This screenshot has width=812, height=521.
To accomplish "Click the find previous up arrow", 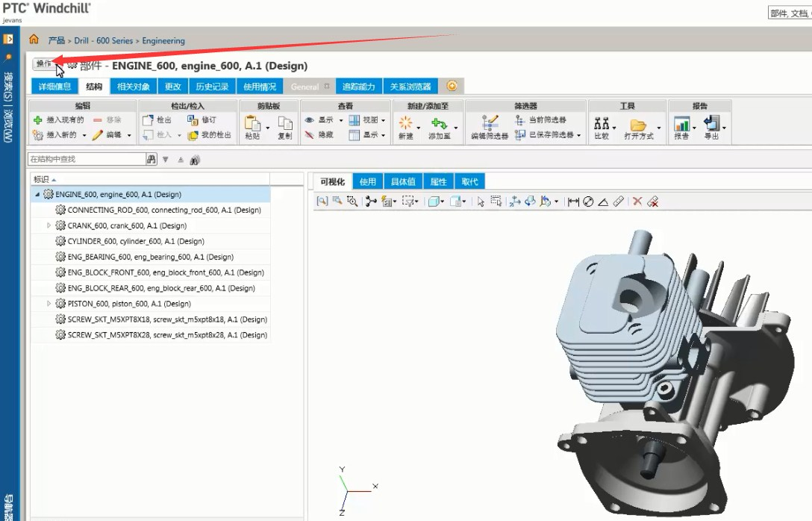I will click(x=181, y=160).
